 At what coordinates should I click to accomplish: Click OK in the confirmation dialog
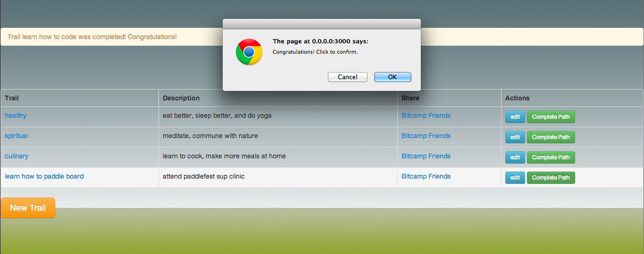pyautogui.click(x=393, y=77)
